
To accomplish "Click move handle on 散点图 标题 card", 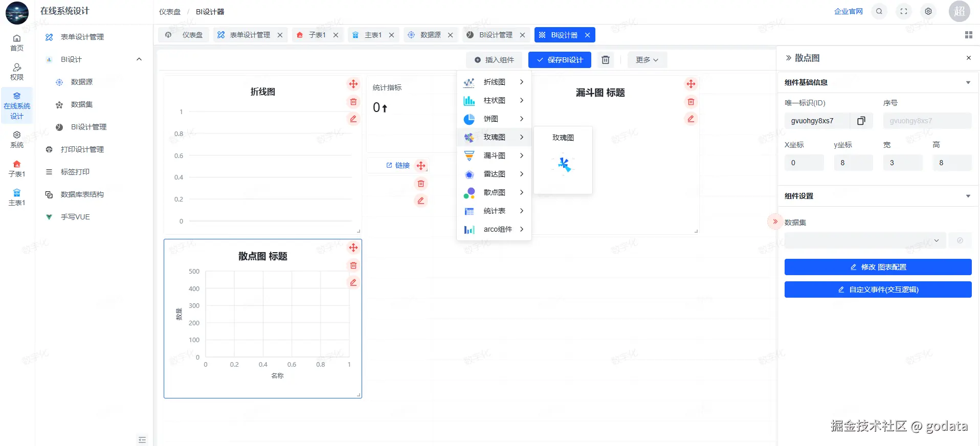I will pyautogui.click(x=353, y=248).
